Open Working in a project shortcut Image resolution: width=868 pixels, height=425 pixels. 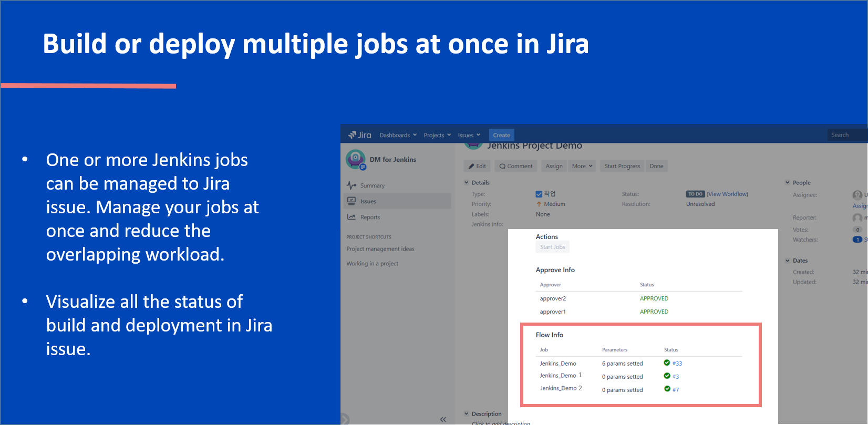click(x=372, y=264)
